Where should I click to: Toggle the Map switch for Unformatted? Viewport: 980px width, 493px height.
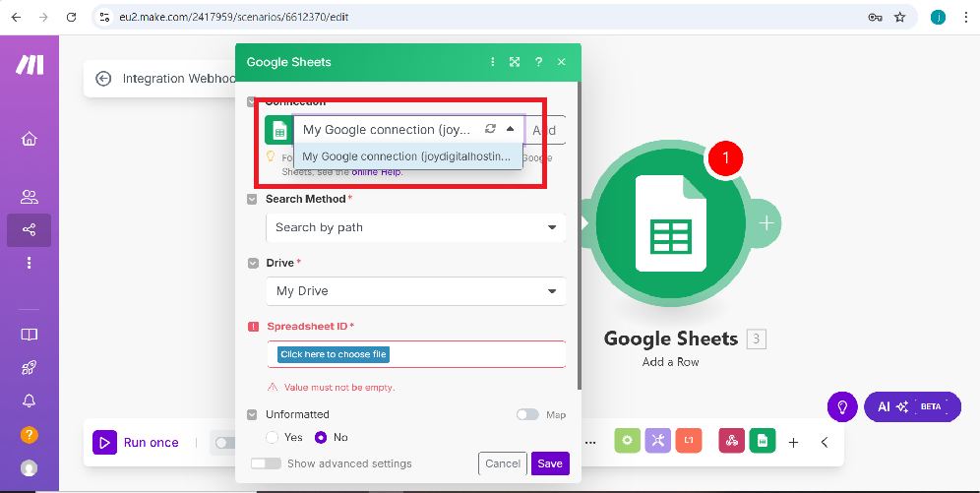(x=527, y=414)
